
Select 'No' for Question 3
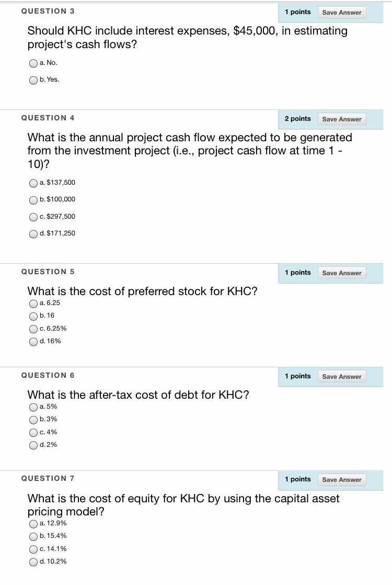33,63
